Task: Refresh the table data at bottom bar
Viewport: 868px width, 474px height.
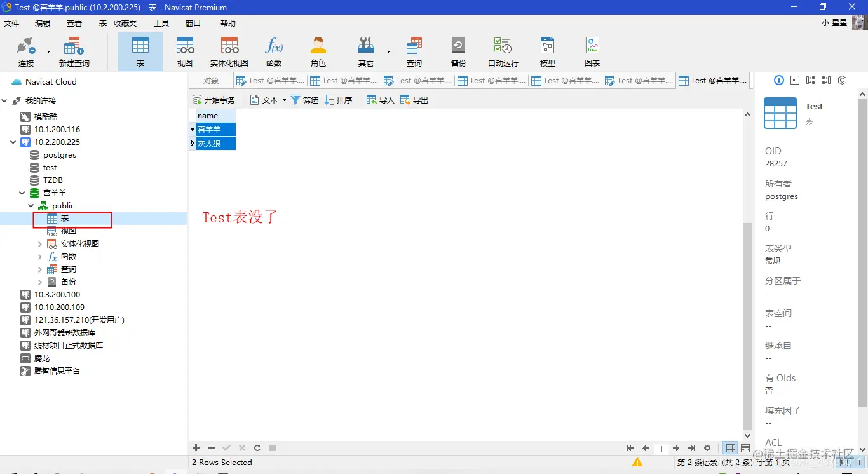Action: tap(257, 448)
